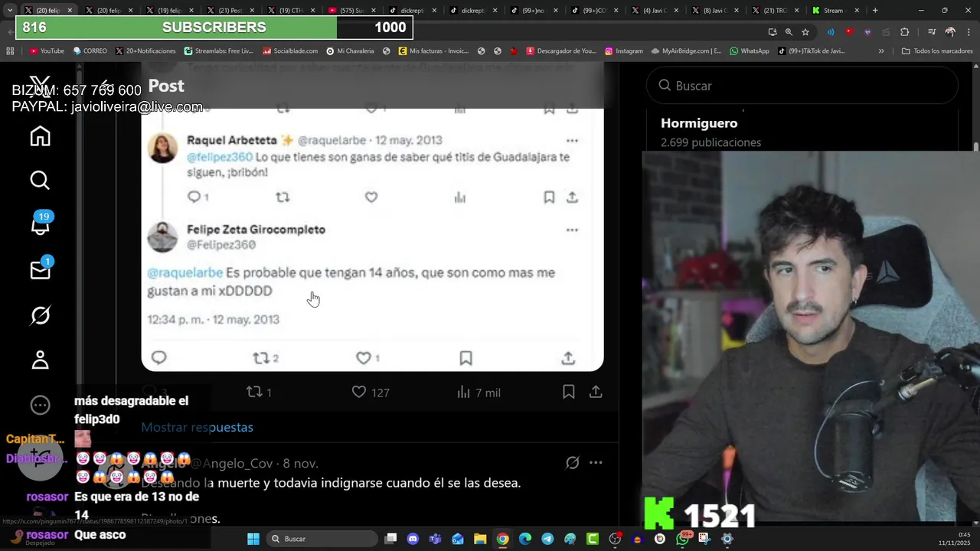Open three-dot menu on Raquel Arbeteta's tweet

point(572,141)
